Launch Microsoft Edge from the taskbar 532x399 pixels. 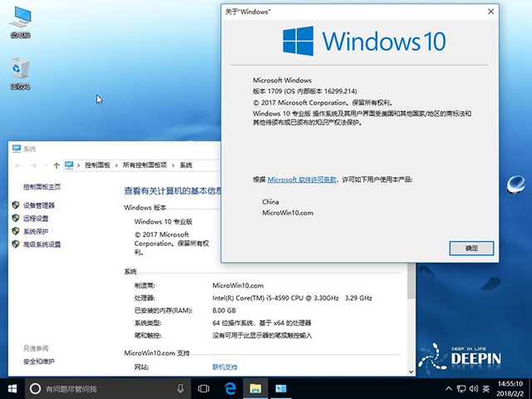click(230, 388)
